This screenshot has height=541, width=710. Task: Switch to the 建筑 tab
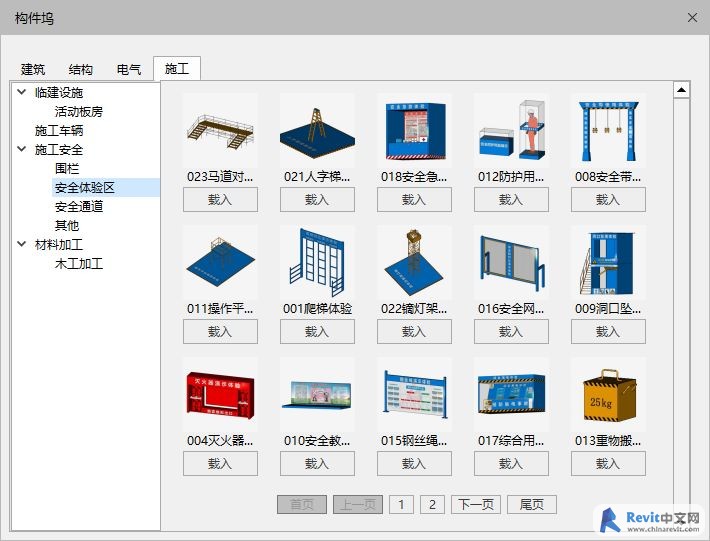pos(33,69)
